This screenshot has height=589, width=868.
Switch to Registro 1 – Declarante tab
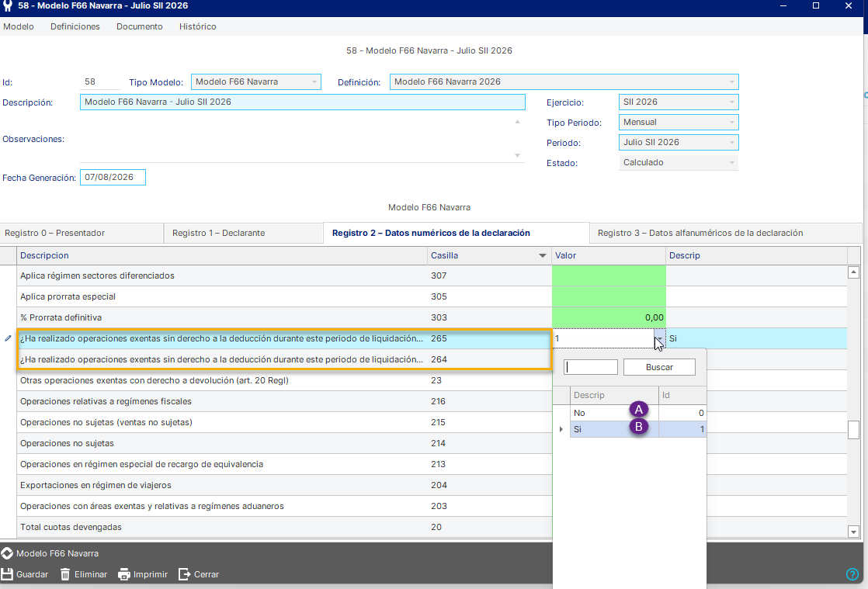click(x=219, y=233)
